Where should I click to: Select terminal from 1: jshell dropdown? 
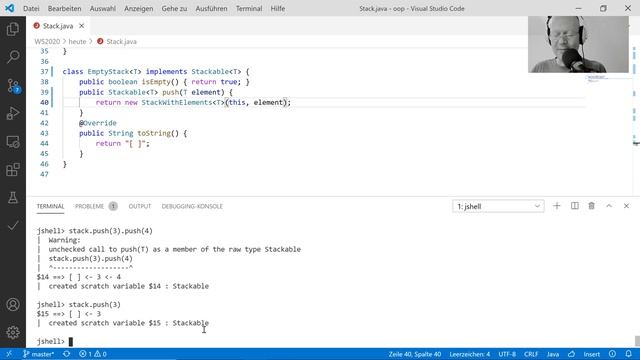[498, 207]
